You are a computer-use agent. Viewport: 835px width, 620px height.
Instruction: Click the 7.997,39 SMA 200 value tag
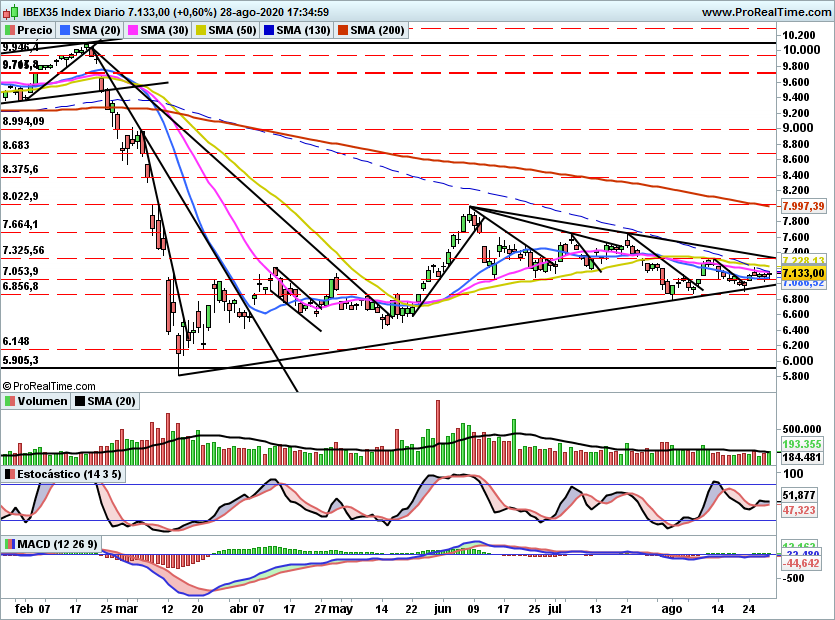(x=804, y=206)
